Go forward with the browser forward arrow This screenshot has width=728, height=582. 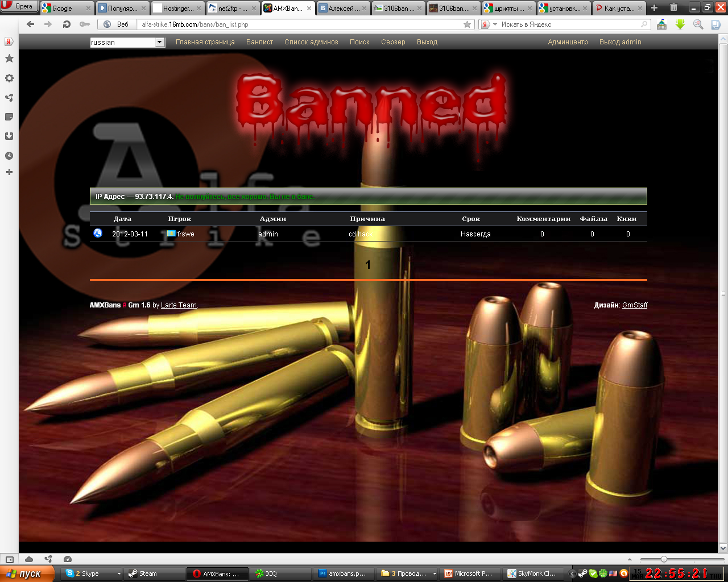[48, 24]
